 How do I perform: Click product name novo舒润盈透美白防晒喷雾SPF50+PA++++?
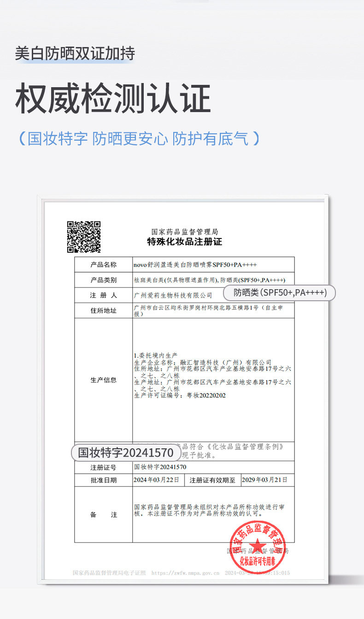click(x=195, y=264)
